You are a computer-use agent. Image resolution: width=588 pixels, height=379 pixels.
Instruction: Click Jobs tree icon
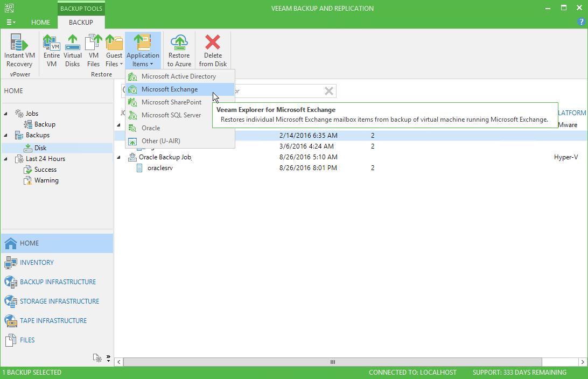(x=19, y=113)
